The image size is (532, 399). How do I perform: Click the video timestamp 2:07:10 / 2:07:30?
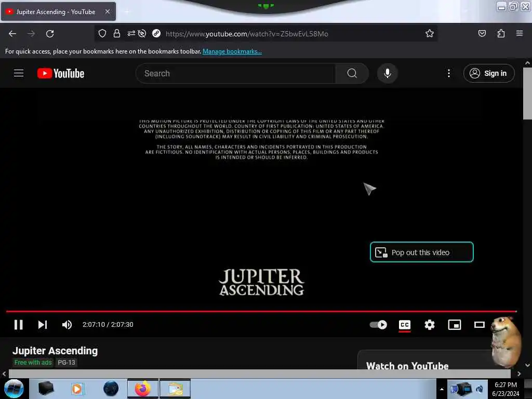[108, 325]
